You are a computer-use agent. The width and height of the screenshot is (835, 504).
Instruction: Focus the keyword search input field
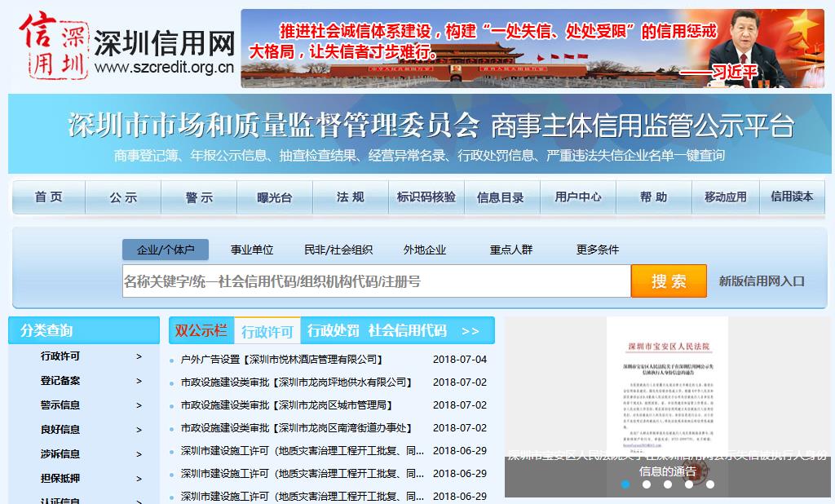pyautogui.click(x=376, y=281)
